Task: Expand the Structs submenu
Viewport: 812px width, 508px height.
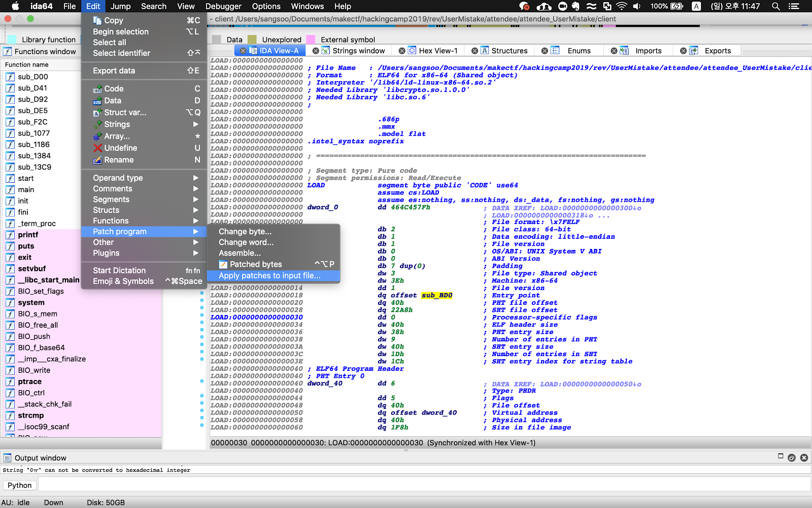Action: pyautogui.click(x=144, y=210)
